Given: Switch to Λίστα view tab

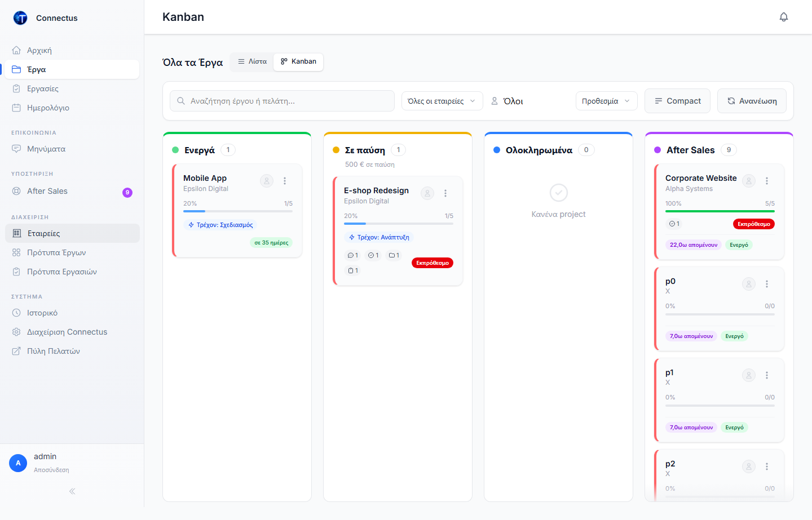Looking at the screenshot, I should (x=252, y=61).
